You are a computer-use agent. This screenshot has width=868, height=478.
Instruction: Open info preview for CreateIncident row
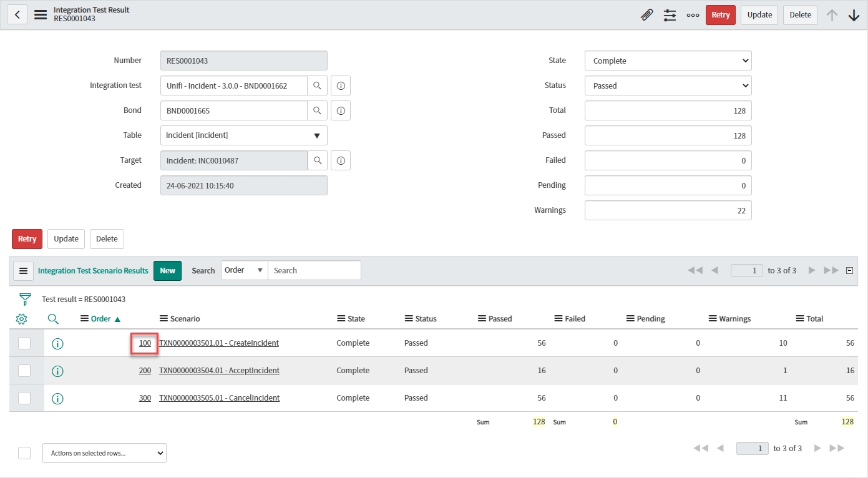57,344
